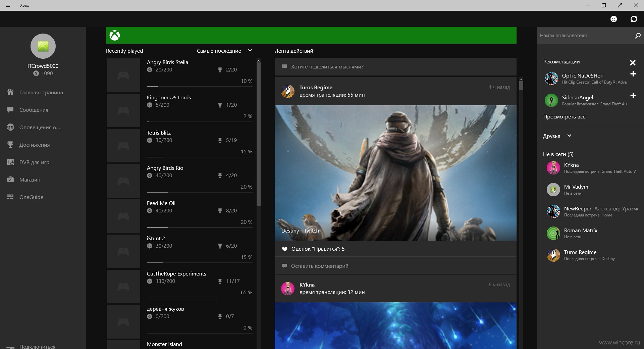Open KYkna avatar in feed post

288,289
